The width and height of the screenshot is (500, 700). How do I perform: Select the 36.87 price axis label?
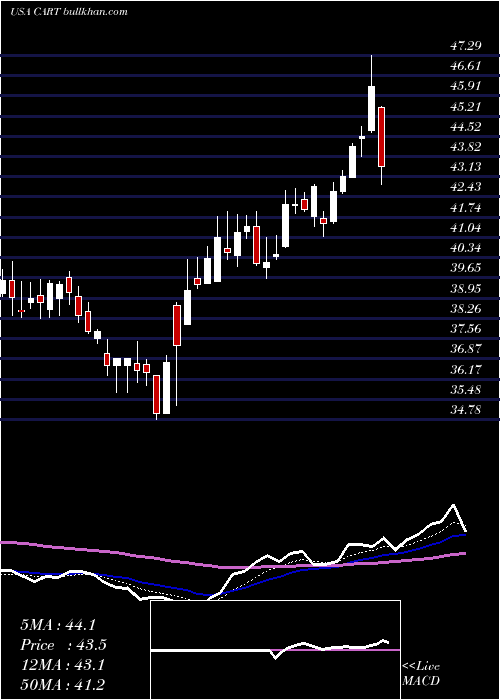tap(466, 348)
